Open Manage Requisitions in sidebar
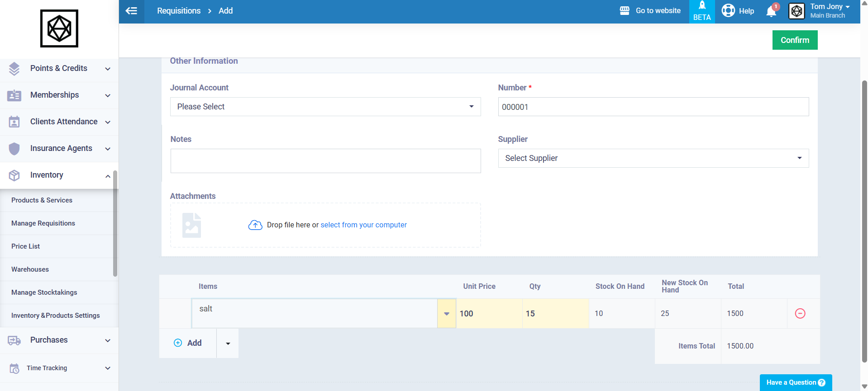The width and height of the screenshot is (868, 391). (43, 223)
